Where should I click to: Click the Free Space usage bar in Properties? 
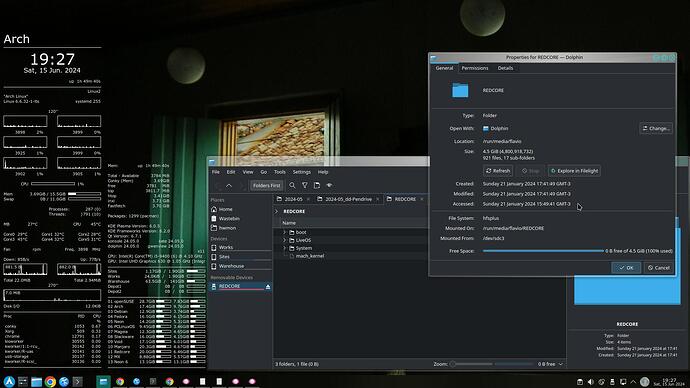click(543, 251)
